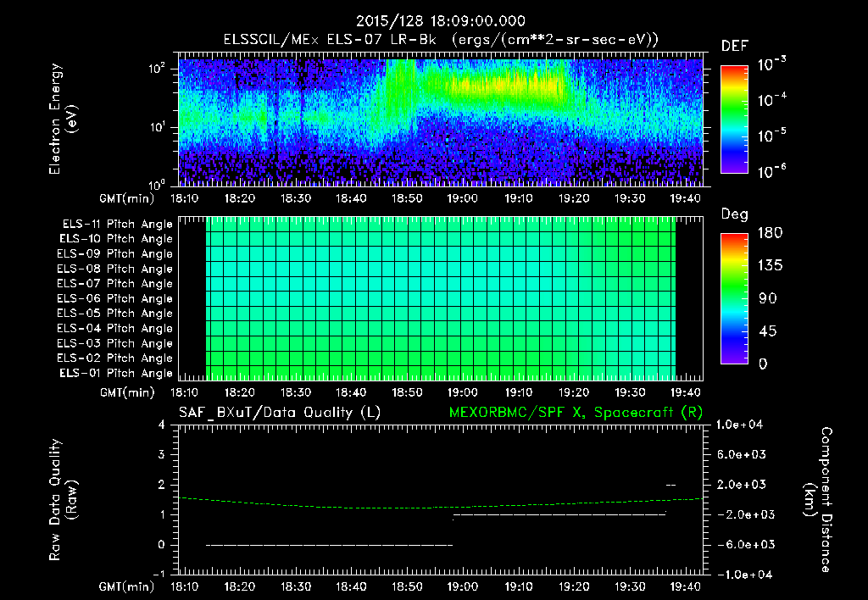Select the ELS-03 Pitch Angle row label
This screenshot has height=600, width=868.
(114, 344)
